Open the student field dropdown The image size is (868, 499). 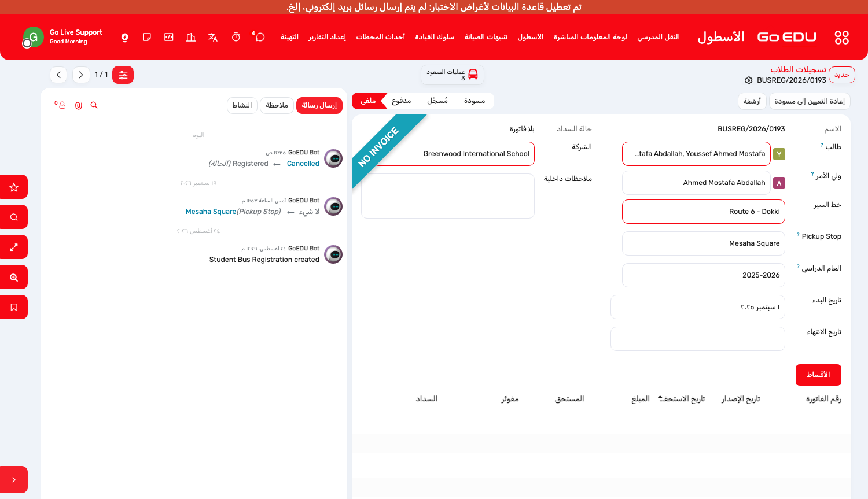click(696, 154)
